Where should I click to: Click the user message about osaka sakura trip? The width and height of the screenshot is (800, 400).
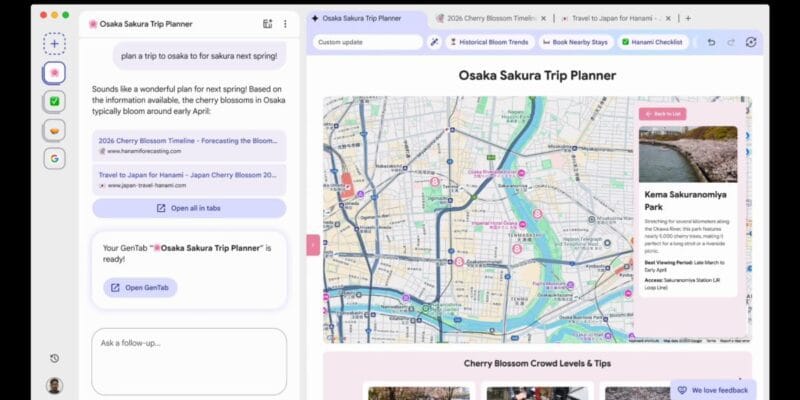coord(199,56)
